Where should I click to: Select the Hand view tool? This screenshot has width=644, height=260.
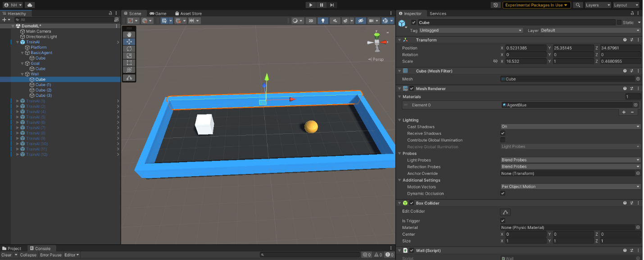pyautogui.click(x=129, y=35)
